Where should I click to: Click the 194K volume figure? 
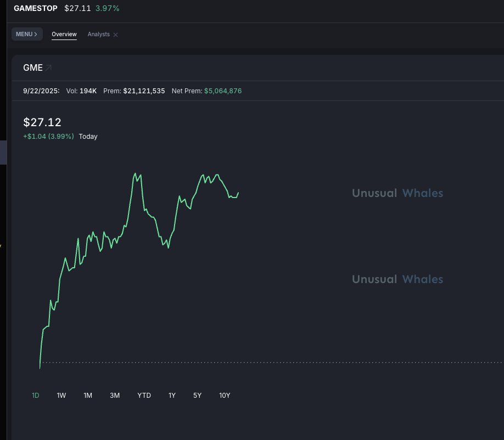click(88, 91)
